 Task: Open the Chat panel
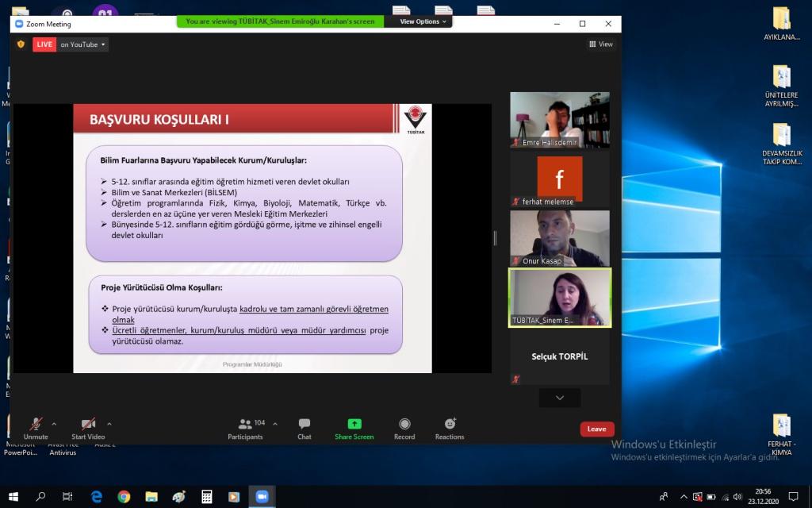[x=304, y=428]
